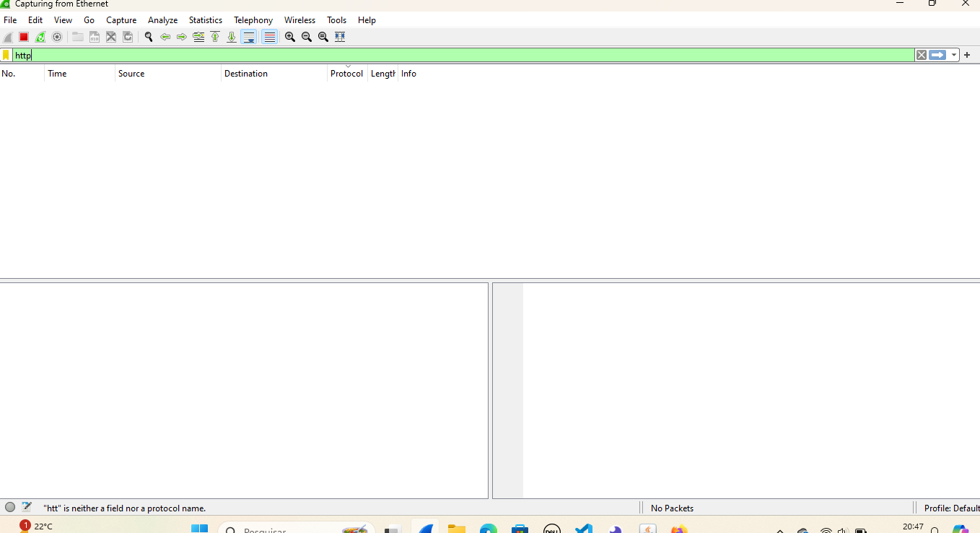
Task: Add a display filter button with plus
Action: coord(967,55)
